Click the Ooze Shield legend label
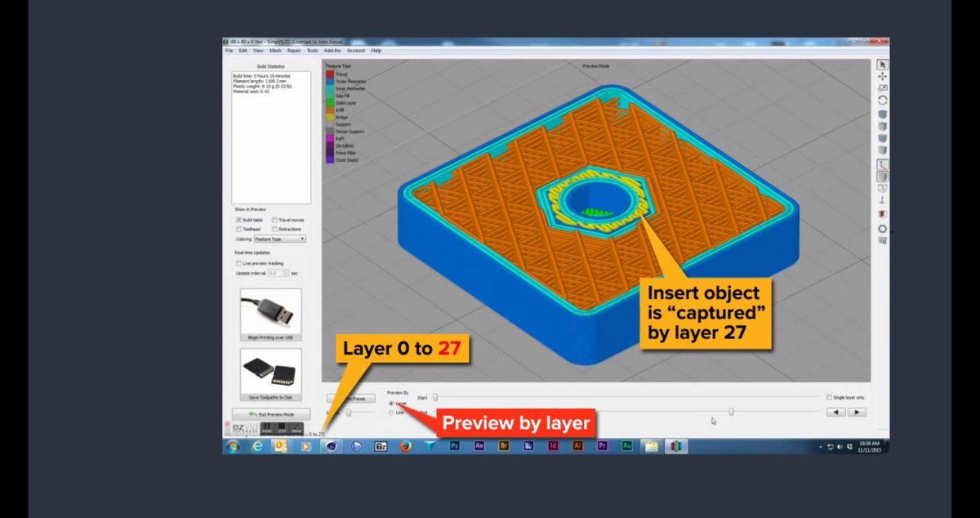Viewport: 980px width, 518px height. (x=347, y=160)
